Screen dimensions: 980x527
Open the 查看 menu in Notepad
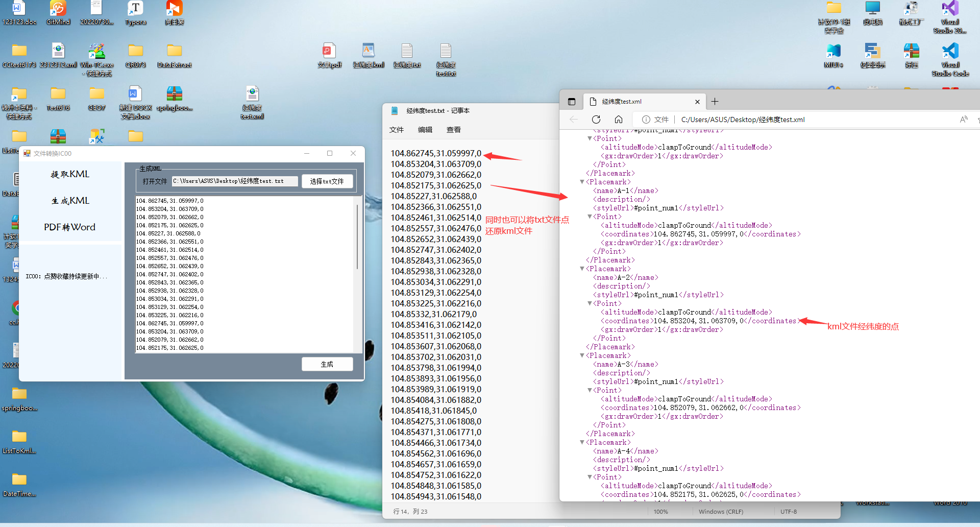click(454, 130)
